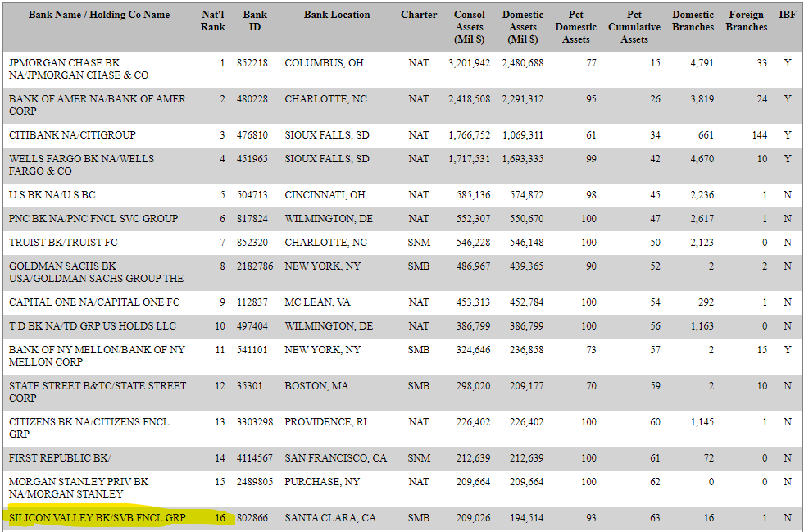Click domestic assets value 236,858 for BNY Mellon
804x532 pixels.
pyautogui.click(x=527, y=350)
